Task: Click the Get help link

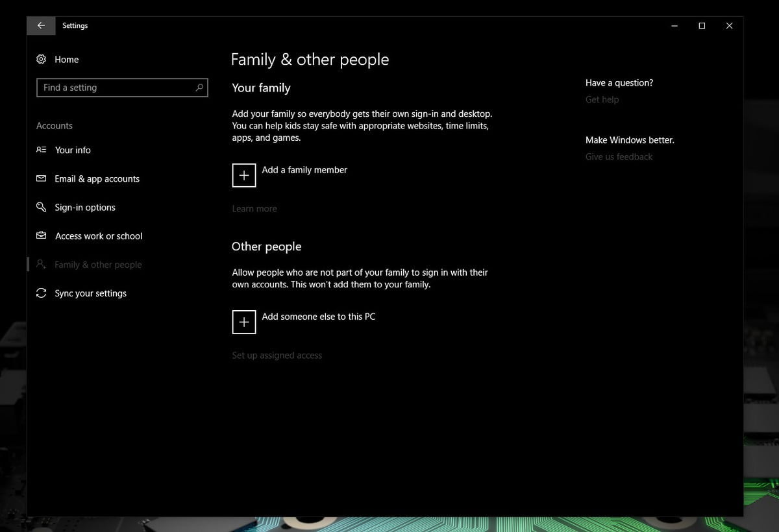Action: [x=602, y=99]
